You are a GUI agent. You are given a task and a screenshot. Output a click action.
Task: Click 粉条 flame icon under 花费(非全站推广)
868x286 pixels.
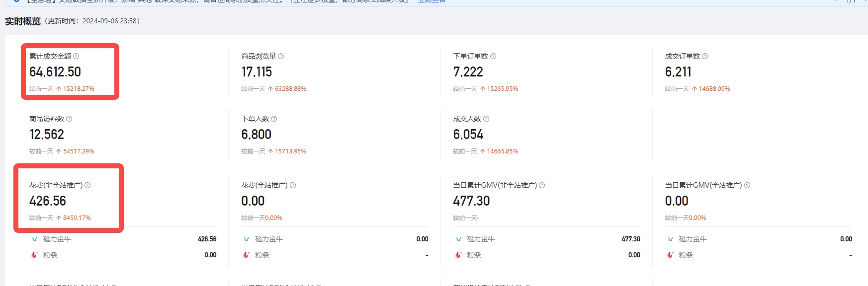[35, 255]
